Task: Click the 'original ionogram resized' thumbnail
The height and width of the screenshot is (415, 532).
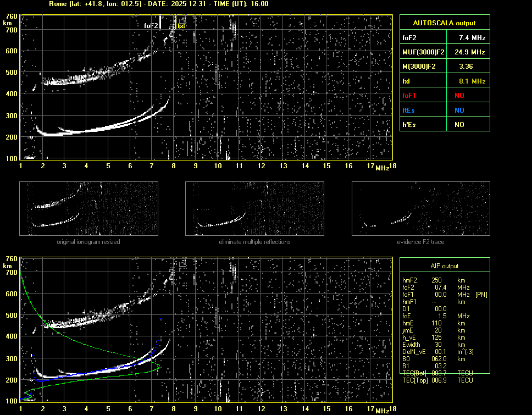Action: click(88, 209)
